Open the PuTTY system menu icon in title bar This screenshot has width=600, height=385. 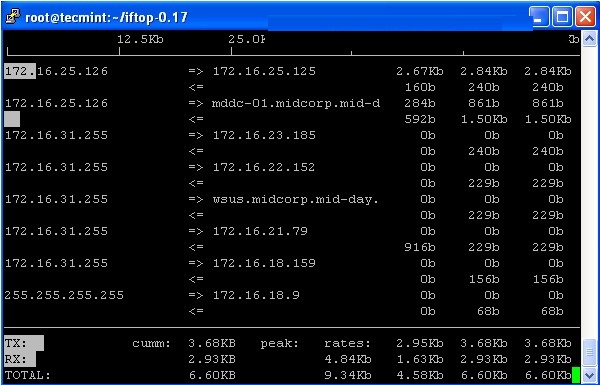[13, 17]
